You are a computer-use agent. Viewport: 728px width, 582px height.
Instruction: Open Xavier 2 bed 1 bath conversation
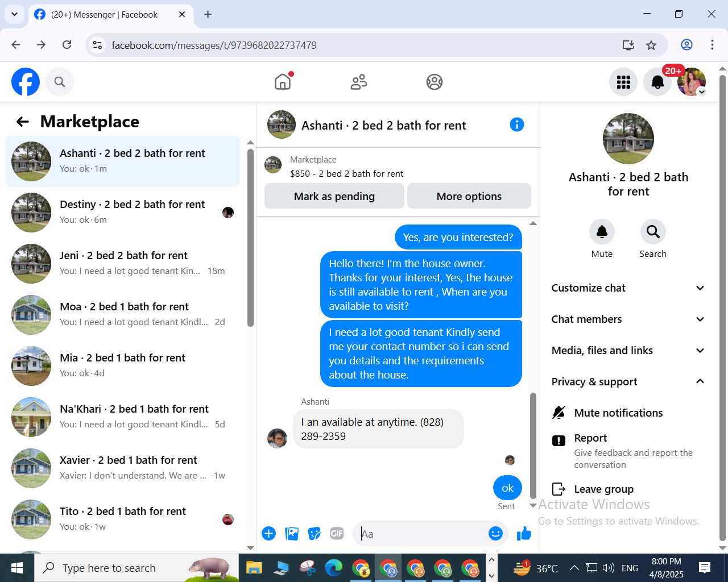[122, 468]
